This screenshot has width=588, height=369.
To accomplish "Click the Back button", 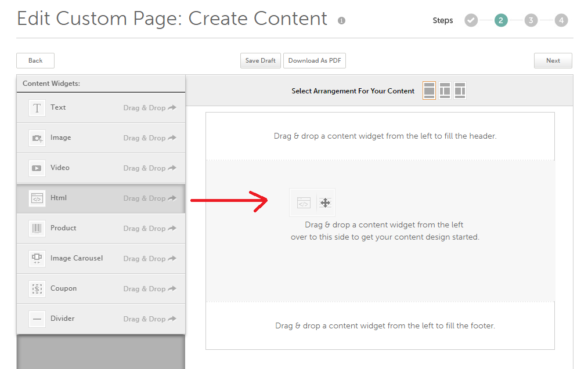I will click(x=35, y=60).
